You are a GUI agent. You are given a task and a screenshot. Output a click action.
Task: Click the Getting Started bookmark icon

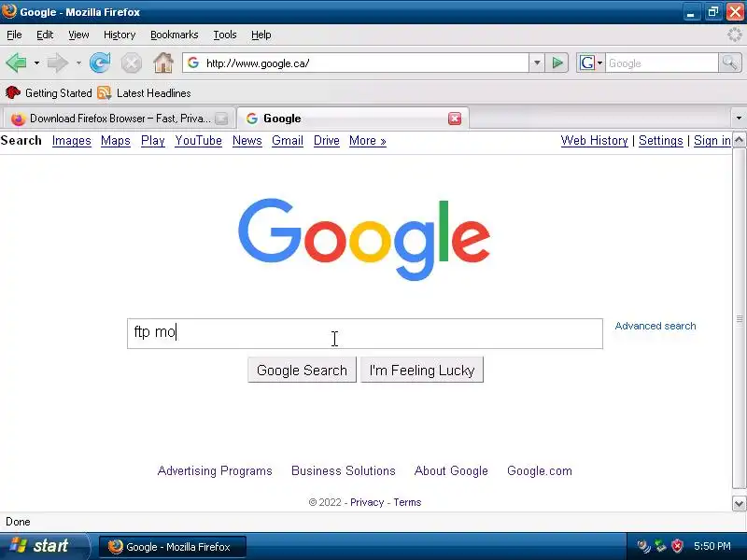[13, 92]
